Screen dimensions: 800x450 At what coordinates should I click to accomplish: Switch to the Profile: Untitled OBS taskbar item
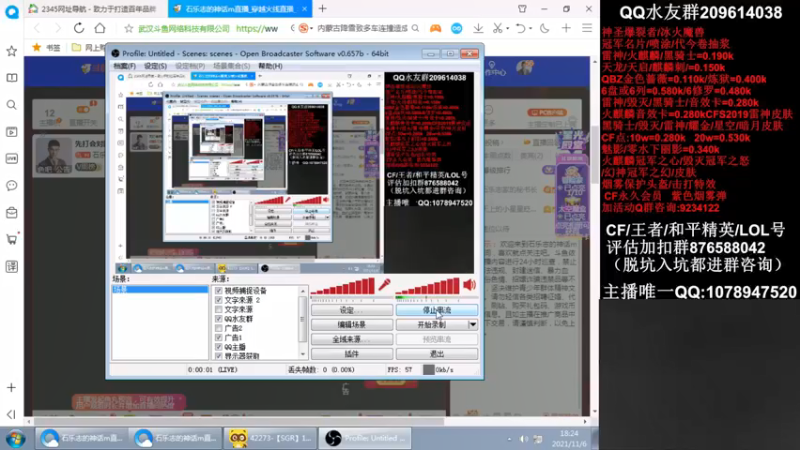365,438
